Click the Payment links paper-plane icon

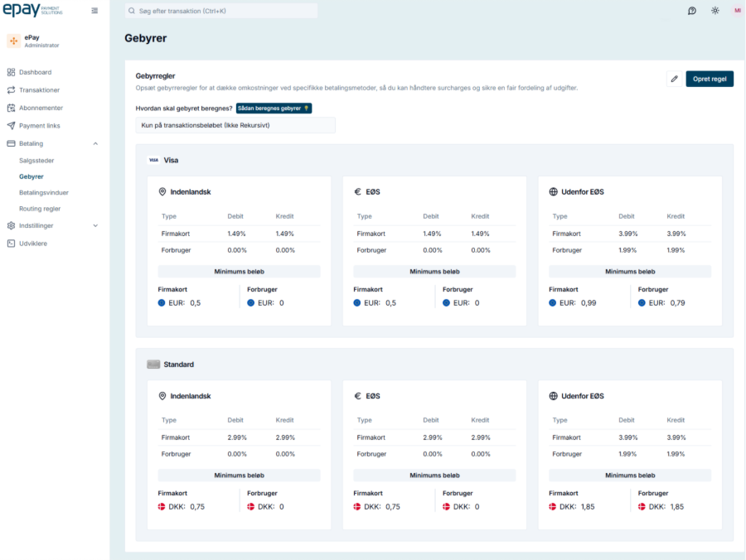coord(11,126)
